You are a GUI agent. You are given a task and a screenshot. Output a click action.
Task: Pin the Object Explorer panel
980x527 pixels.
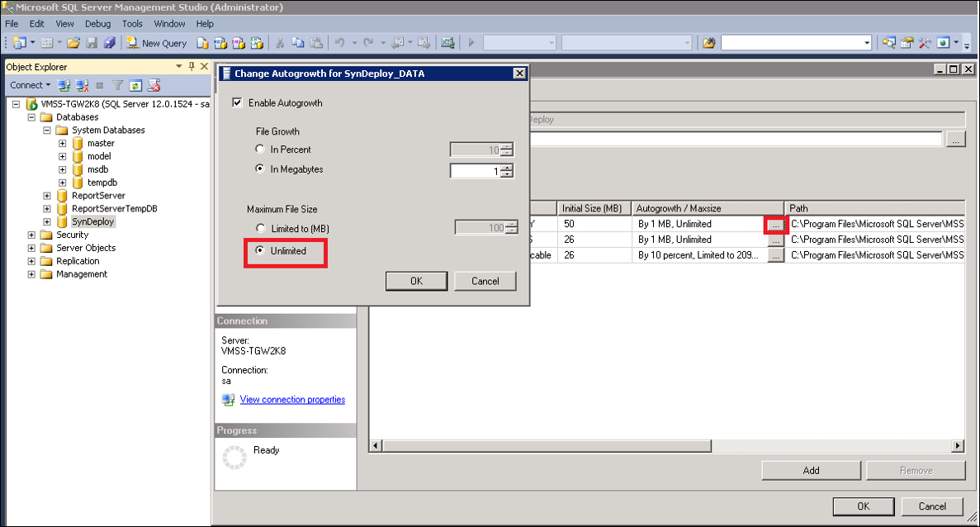pyautogui.click(x=192, y=66)
